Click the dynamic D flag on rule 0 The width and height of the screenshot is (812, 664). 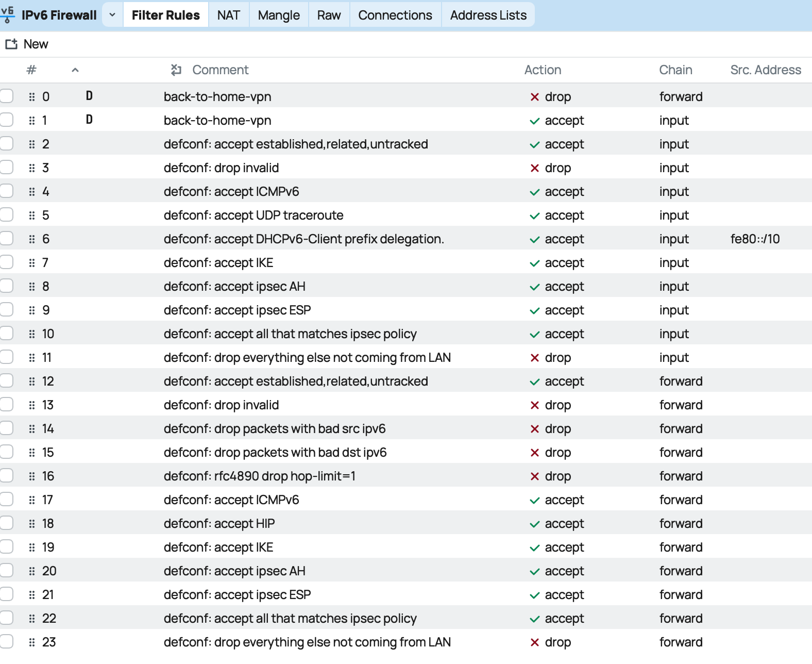point(89,96)
